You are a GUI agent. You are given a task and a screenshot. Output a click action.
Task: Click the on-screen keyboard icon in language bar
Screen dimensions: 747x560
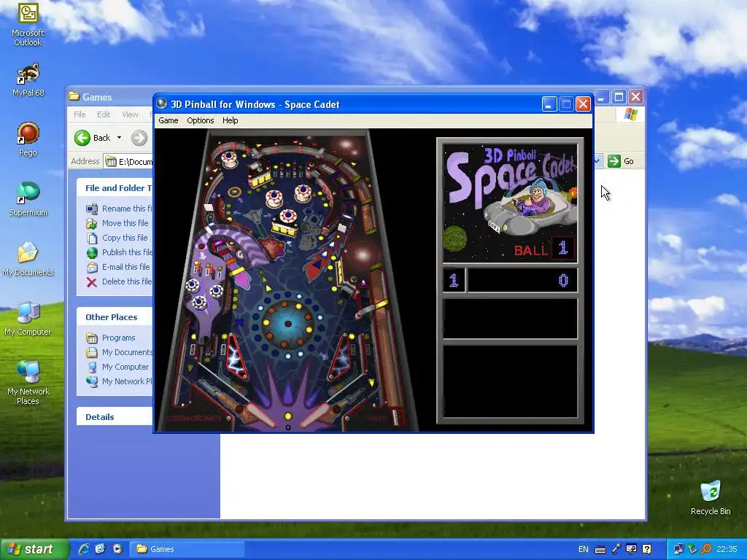point(600,550)
